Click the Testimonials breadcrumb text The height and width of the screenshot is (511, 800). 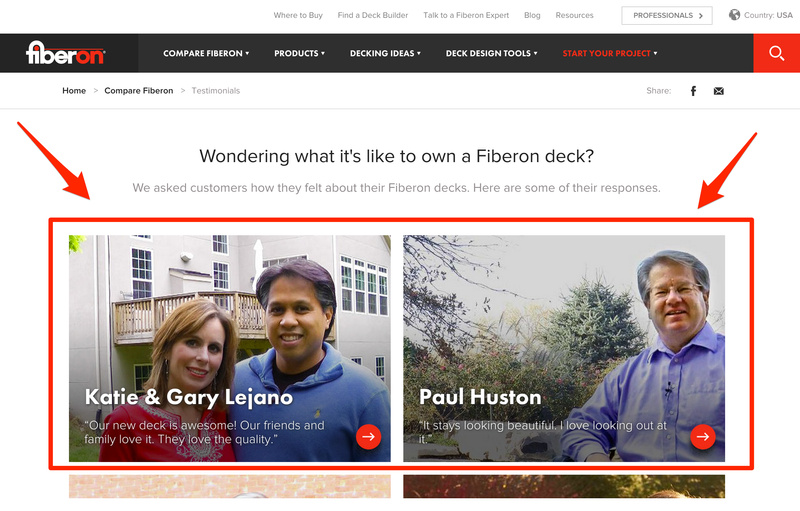tap(216, 91)
